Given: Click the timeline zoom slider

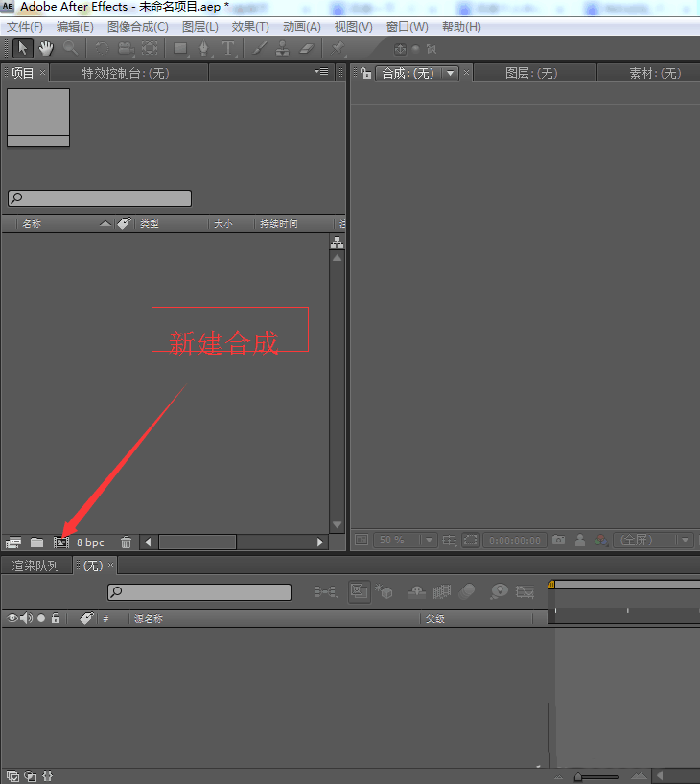Looking at the screenshot, I should [597, 777].
